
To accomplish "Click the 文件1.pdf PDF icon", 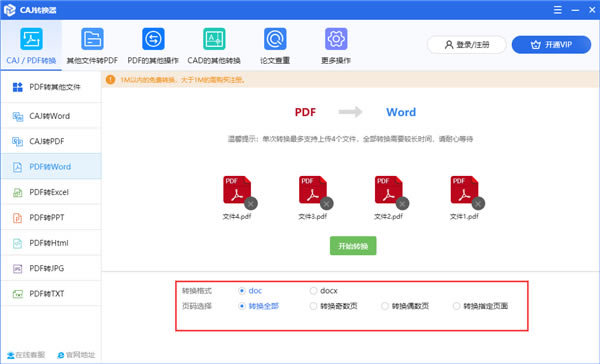I will click(x=464, y=189).
